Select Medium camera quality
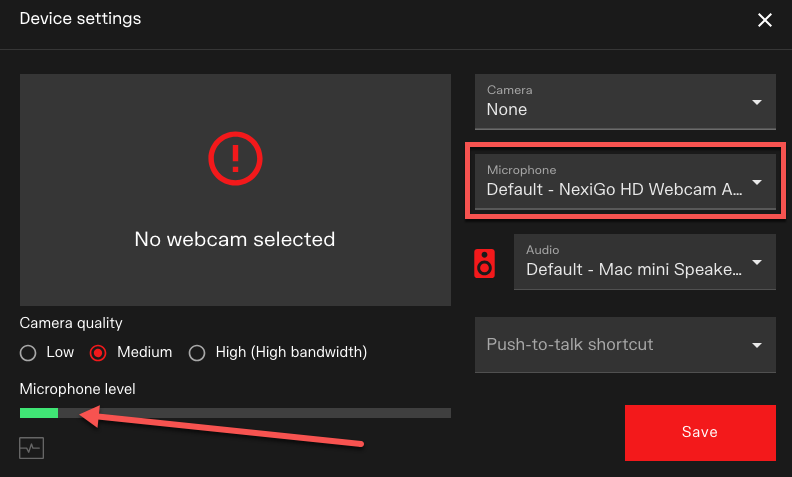Screen dimensions: 792x477 click(x=98, y=353)
